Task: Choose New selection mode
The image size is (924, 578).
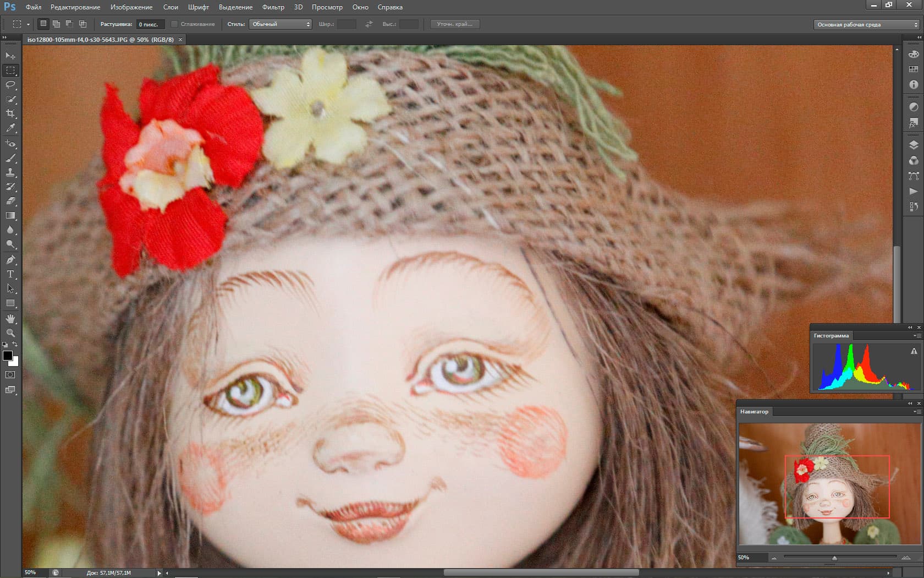Action: 43,24
